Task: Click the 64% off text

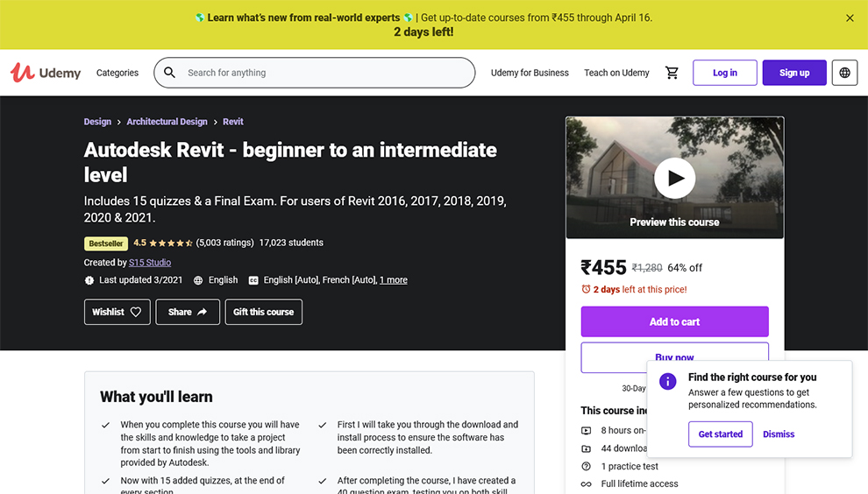Action: tap(685, 268)
